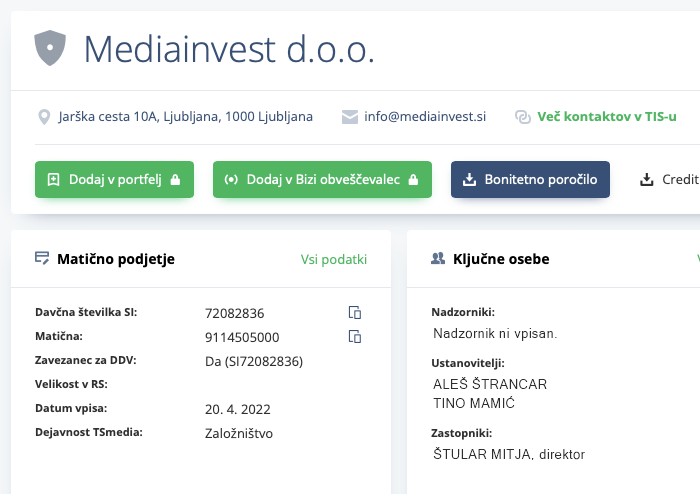
Task: Click the company title Mediainvest d.o.o.
Action: point(229,49)
